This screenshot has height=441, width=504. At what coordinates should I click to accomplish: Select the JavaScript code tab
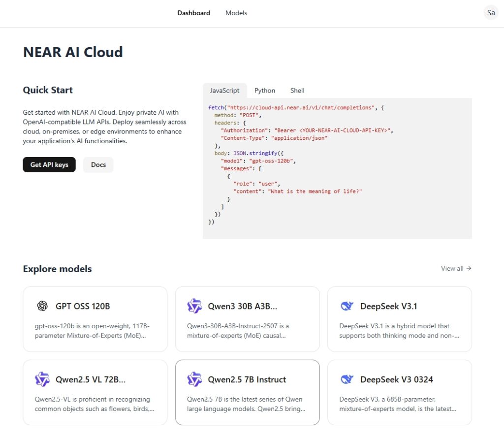(x=224, y=91)
